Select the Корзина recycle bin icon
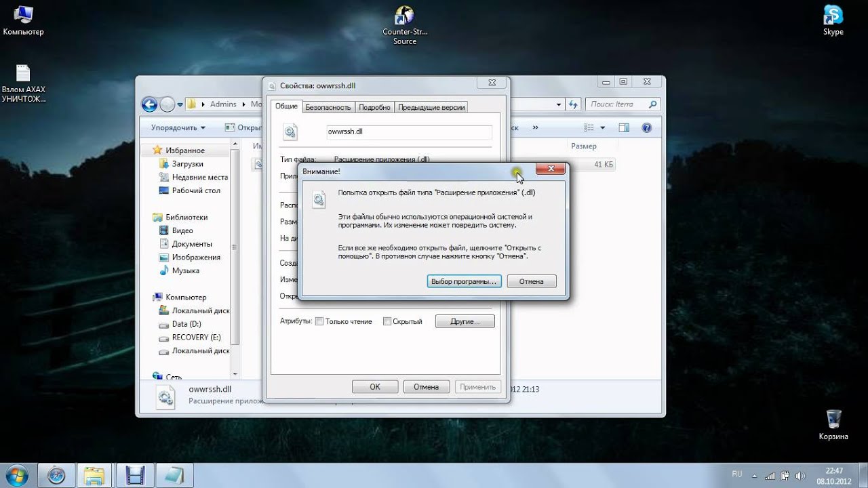This screenshot has height=488, width=868. [833, 425]
